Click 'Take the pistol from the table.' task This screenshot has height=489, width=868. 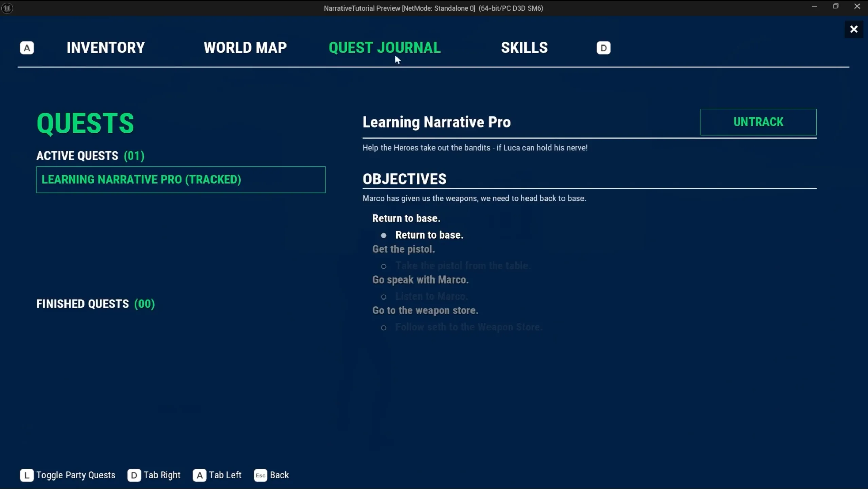(463, 266)
